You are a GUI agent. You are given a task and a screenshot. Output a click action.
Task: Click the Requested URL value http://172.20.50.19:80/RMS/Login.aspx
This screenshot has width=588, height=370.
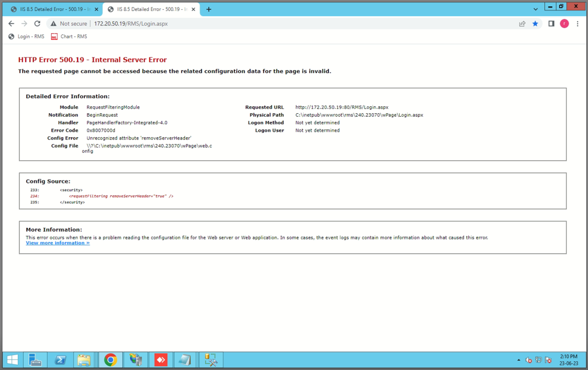[x=342, y=107]
